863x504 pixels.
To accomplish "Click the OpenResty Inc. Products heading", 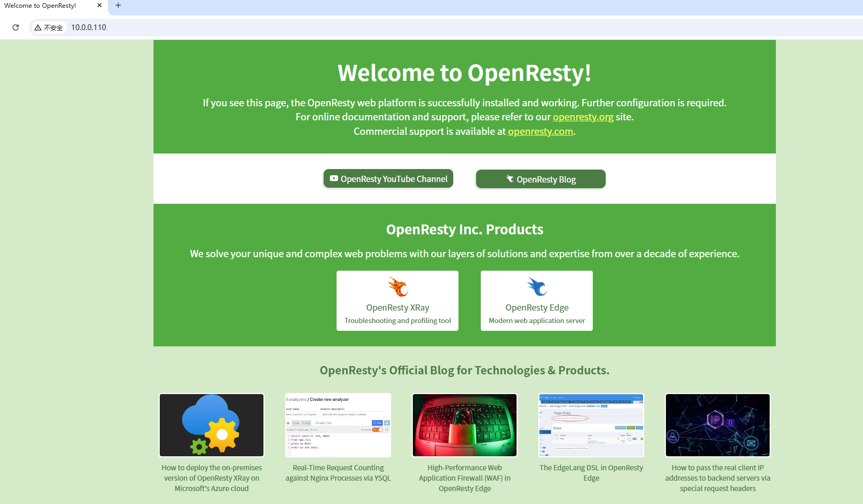I will point(465,230).
